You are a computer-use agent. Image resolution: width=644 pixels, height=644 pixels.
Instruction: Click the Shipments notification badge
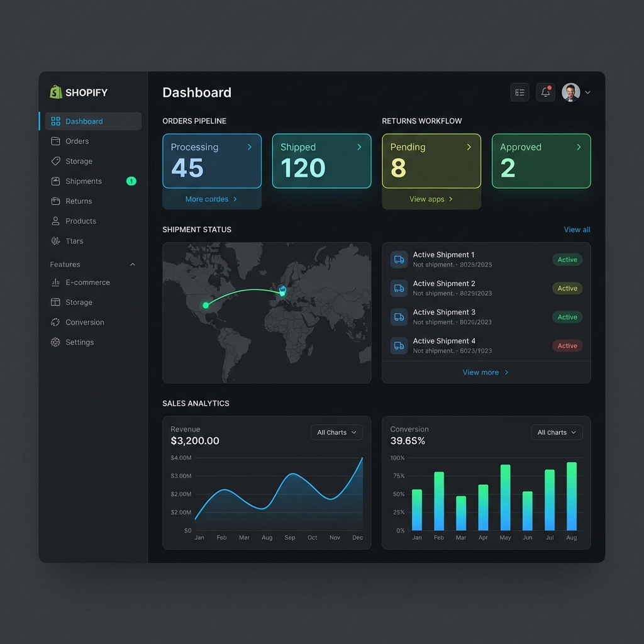click(130, 181)
